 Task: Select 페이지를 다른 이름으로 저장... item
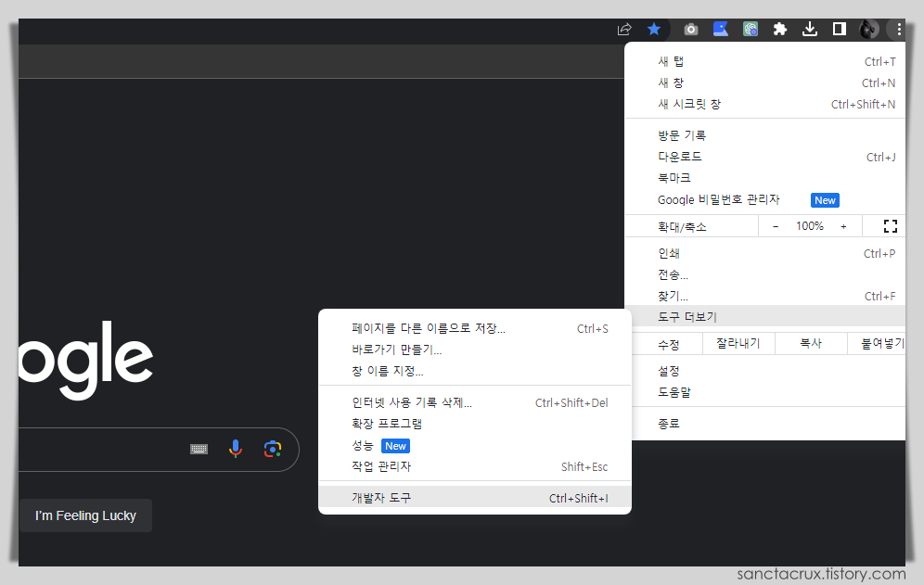(475, 328)
